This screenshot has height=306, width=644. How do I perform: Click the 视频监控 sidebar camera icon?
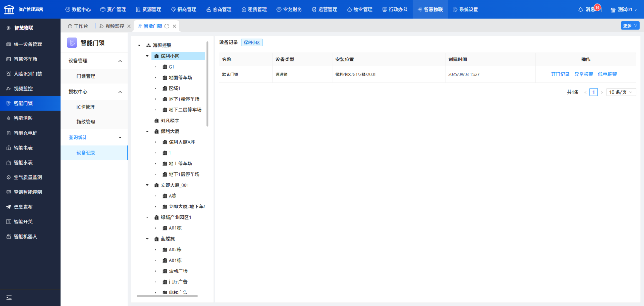tap(9, 89)
